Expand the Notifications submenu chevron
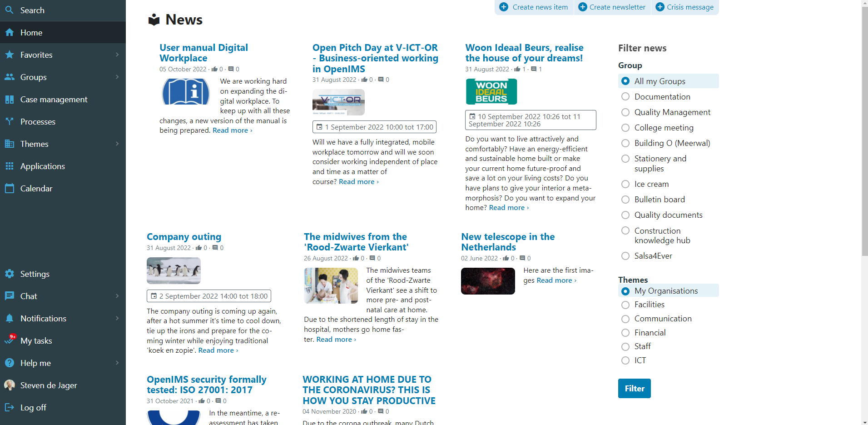The image size is (868, 425). (117, 319)
